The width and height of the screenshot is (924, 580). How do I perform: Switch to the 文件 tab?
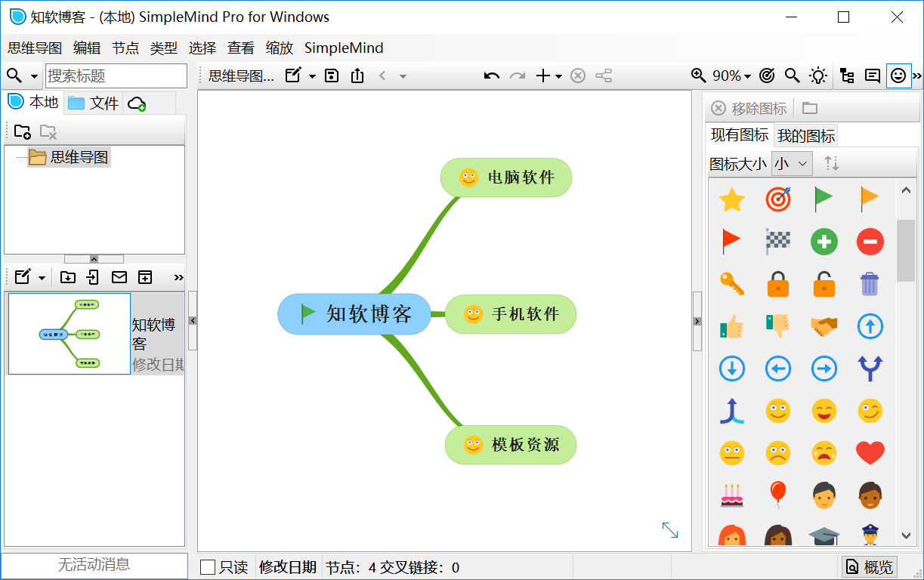pos(93,103)
